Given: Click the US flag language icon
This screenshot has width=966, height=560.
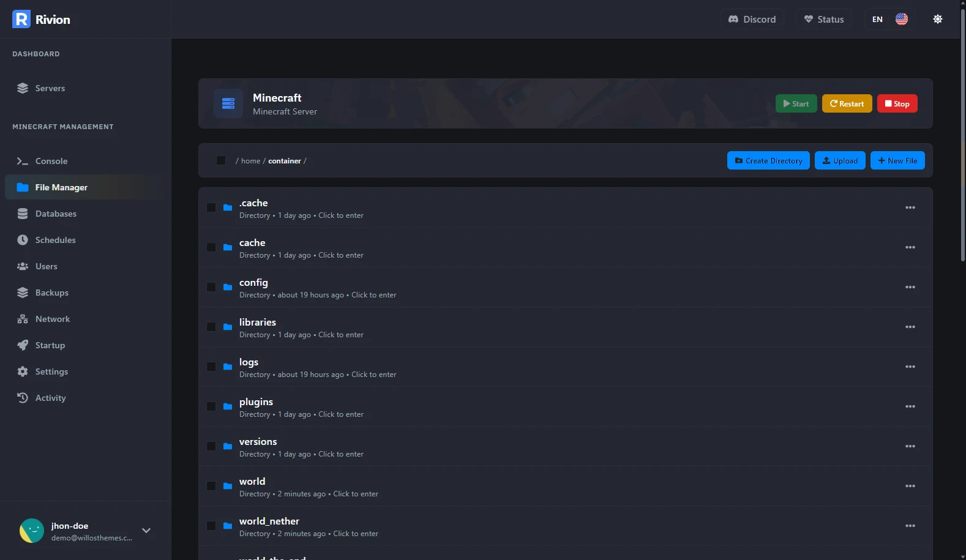Looking at the screenshot, I should pyautogui.click(x=901, y=19).
